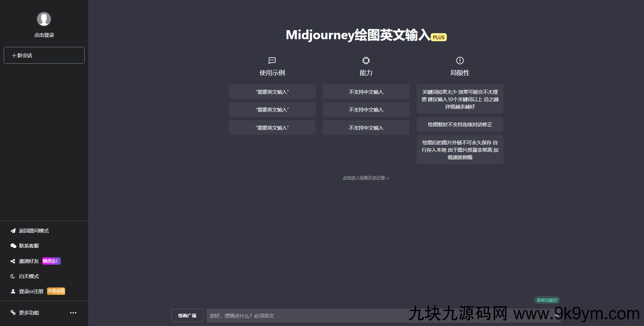Screen dimensions: 644x326
Task: Click the 升级会员 upgrade badge
Action: [56, 291]
